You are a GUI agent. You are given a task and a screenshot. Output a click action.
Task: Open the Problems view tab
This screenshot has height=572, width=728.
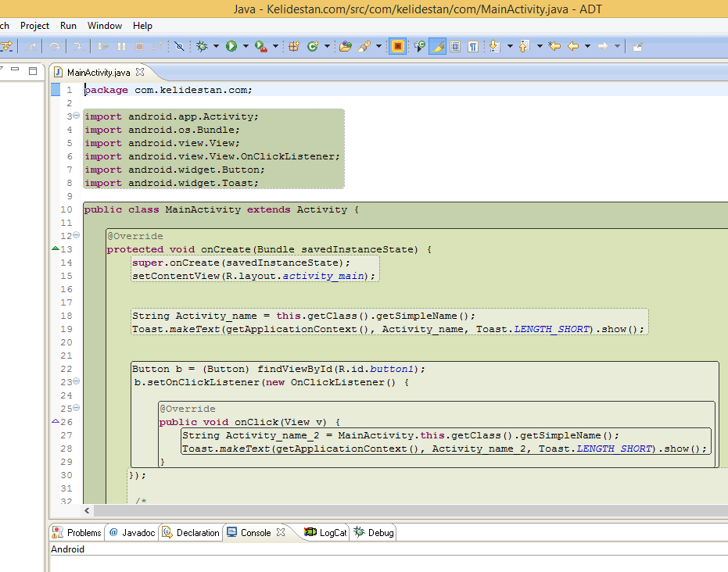tap(77, 533)
